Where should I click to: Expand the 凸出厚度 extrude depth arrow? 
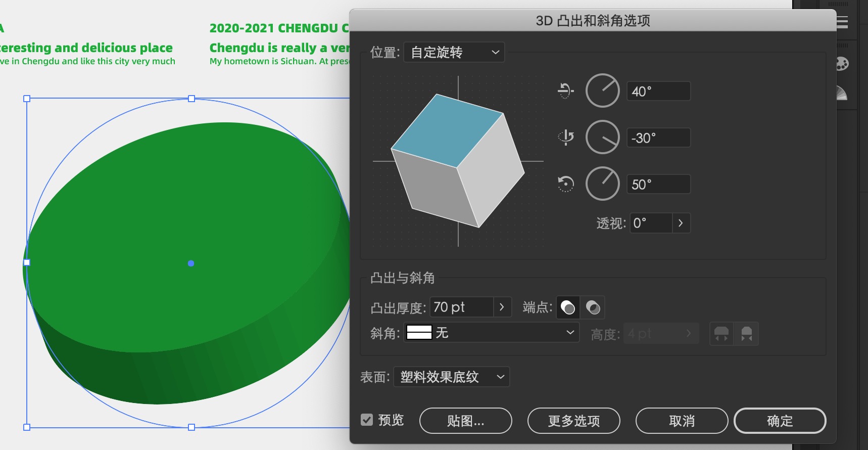502,307
